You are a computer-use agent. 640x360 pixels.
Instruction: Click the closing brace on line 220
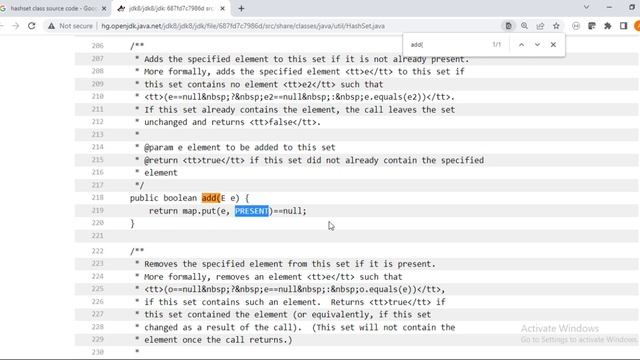132,223
